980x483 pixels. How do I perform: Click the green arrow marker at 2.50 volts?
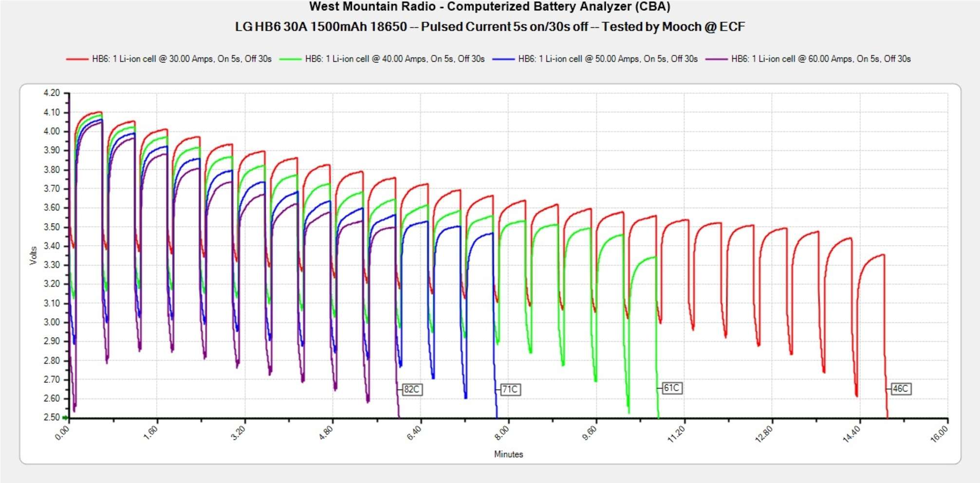65,418
